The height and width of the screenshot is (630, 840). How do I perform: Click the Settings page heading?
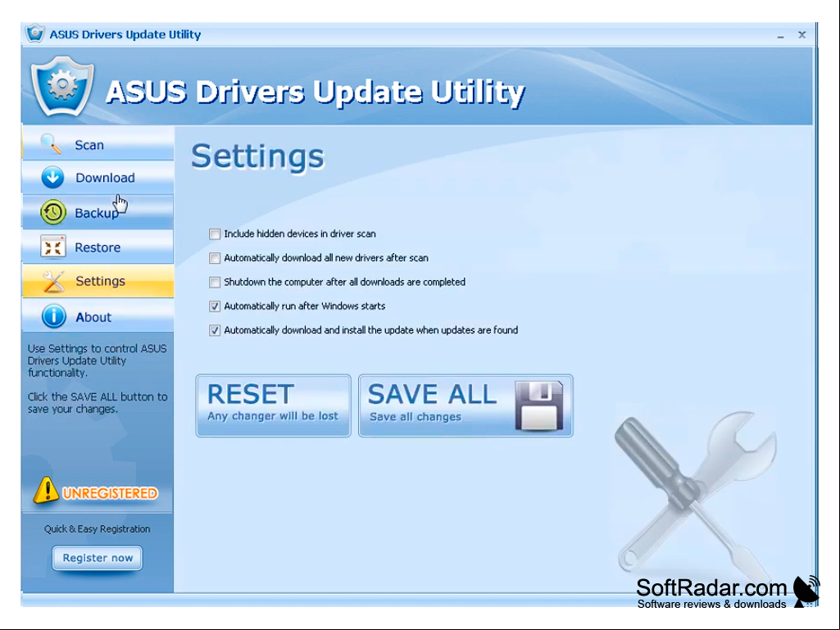[x=257, y=156]
